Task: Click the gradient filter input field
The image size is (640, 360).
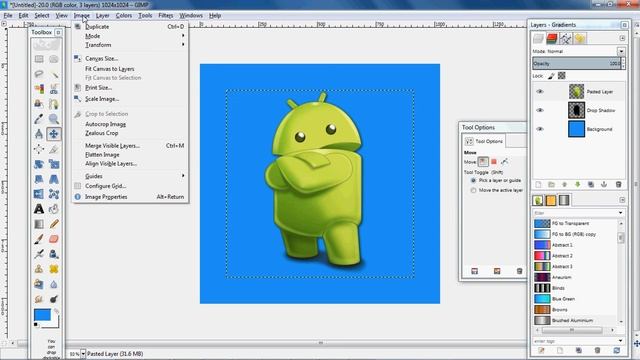Action: point(576,213)
